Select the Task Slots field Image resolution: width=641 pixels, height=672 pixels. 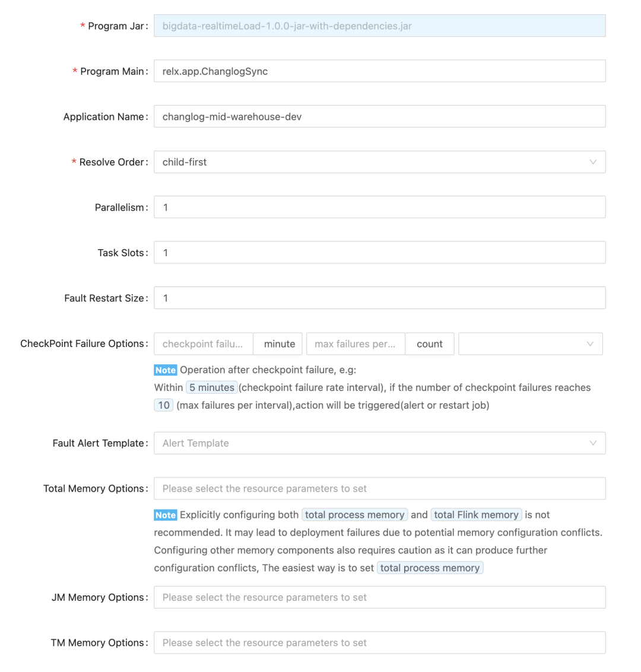[379, 253]
